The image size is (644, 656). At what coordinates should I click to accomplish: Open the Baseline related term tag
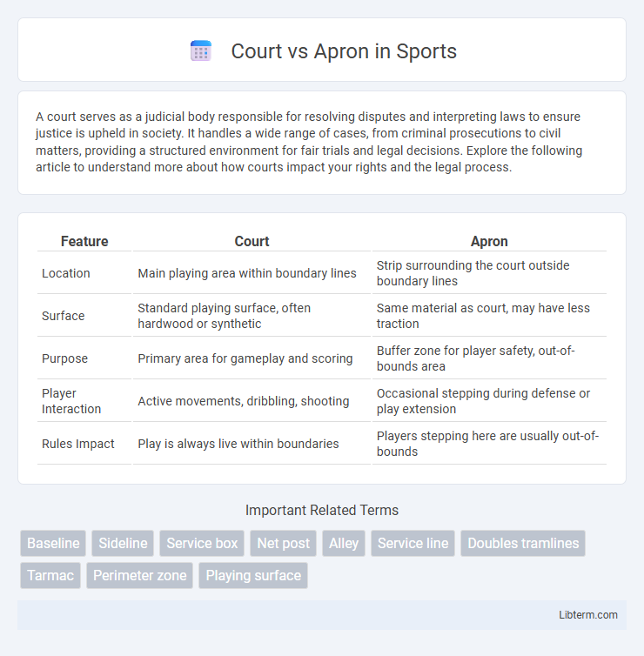[x=53, y=543]
